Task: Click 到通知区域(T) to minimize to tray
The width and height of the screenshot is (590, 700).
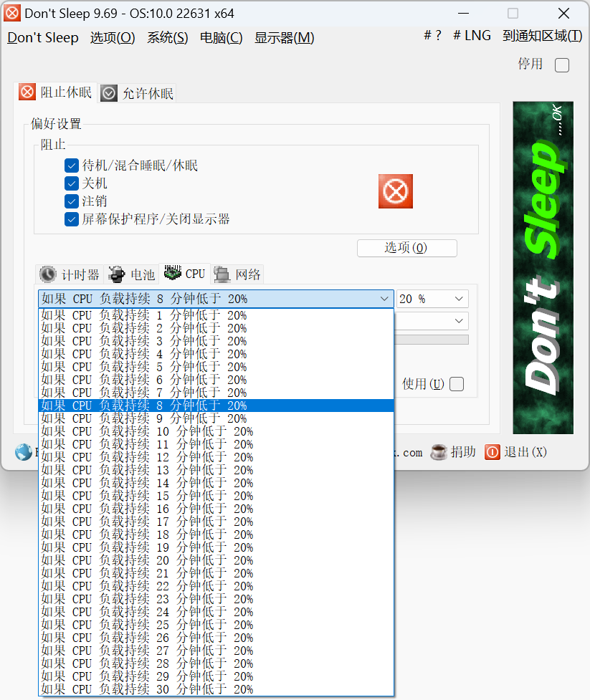Action: point(542,36)
